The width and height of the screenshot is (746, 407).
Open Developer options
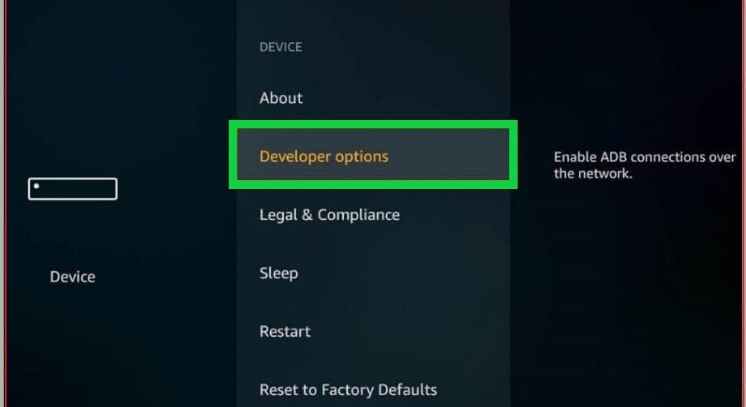pos(373,155)
